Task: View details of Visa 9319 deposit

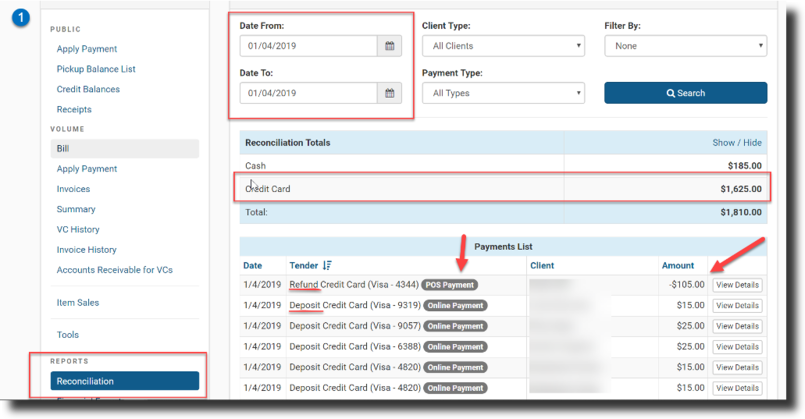Action: 737,305
